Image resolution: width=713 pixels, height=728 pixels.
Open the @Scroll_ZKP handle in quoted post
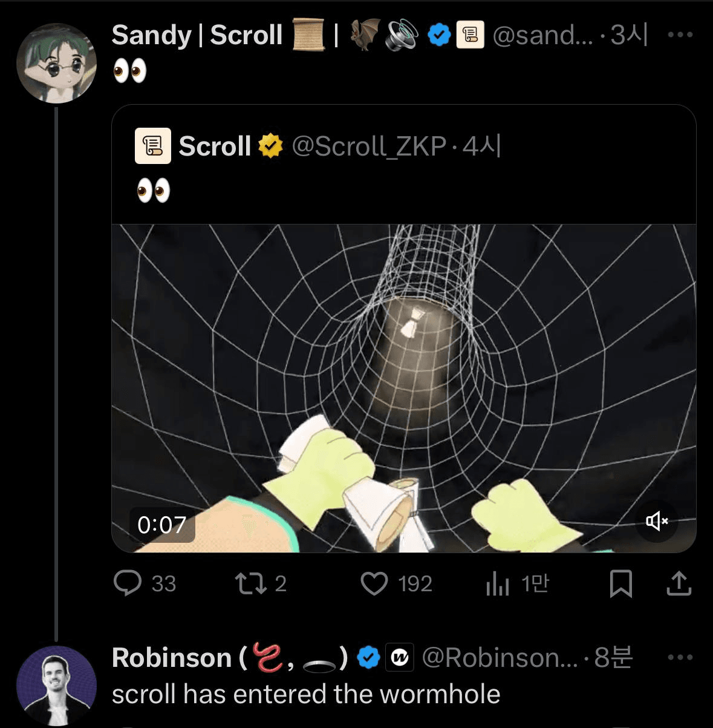coord(369,146)
